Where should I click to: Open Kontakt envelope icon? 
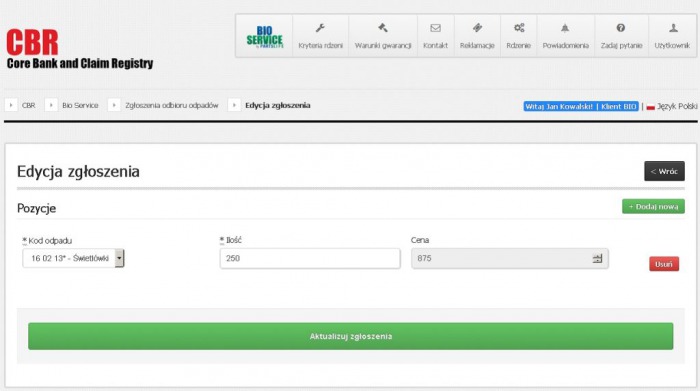point(435,28)
